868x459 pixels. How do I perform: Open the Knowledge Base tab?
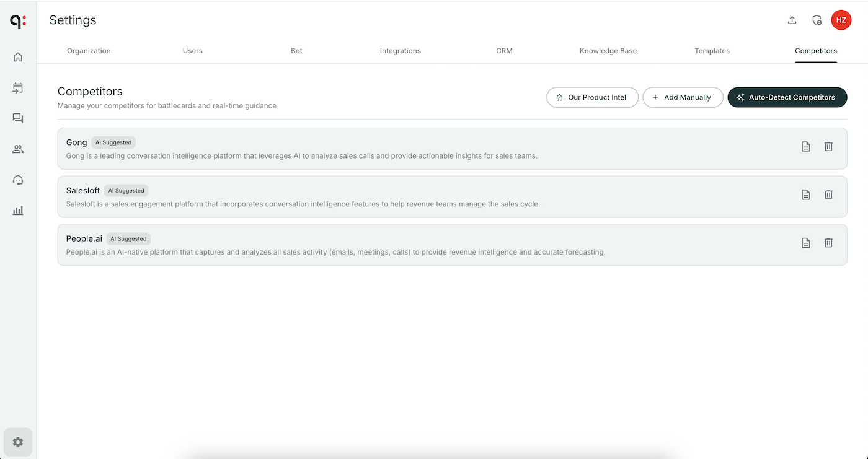608,51
